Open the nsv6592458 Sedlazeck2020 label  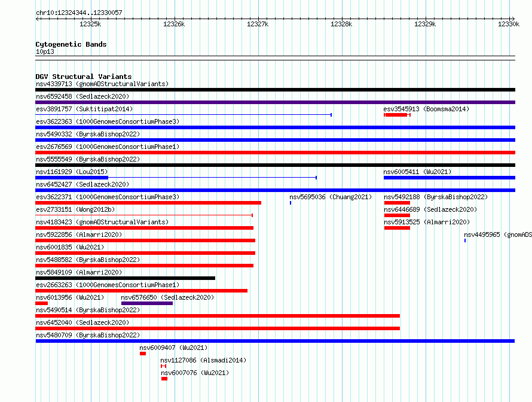82,96
